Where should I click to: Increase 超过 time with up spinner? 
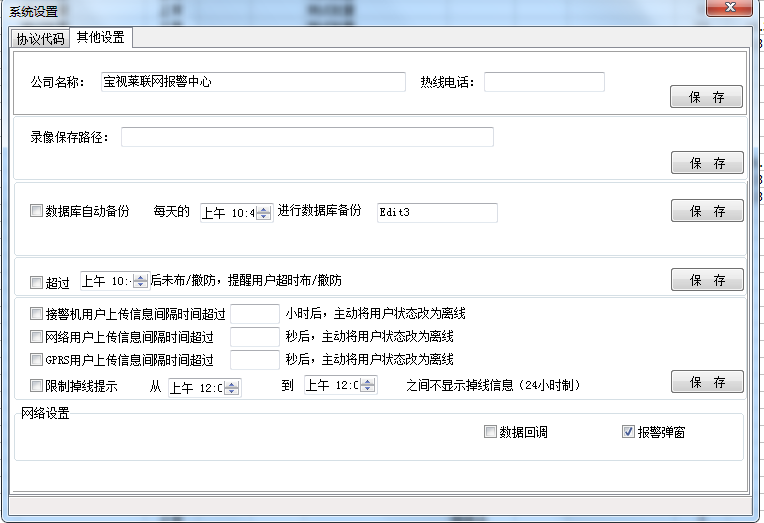click(x=140, y=277)
